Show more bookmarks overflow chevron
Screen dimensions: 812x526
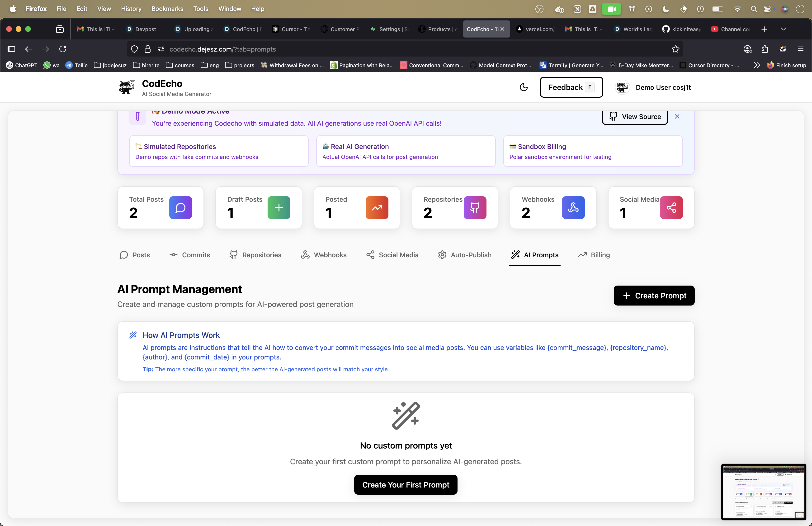click(x=756, y=65)
